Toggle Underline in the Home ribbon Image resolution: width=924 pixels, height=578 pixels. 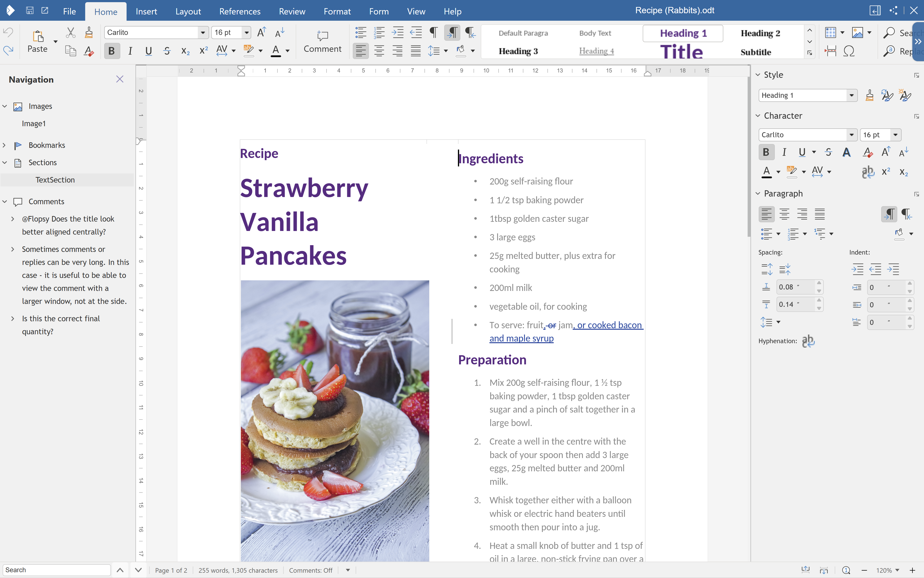[148, 51]
